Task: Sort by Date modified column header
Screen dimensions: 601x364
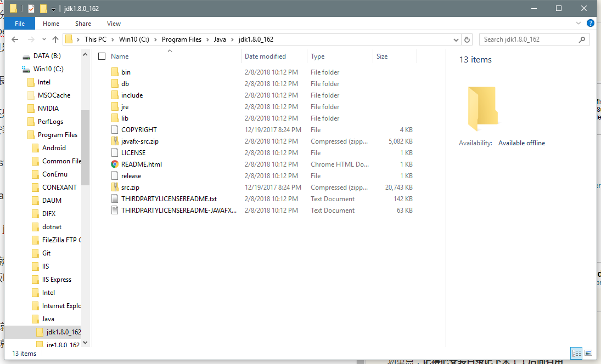Action: (x=265, y=56)
